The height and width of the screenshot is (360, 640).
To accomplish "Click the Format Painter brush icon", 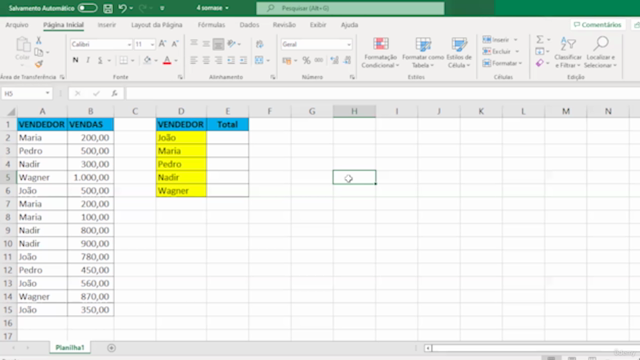I will tap(39, 64).
